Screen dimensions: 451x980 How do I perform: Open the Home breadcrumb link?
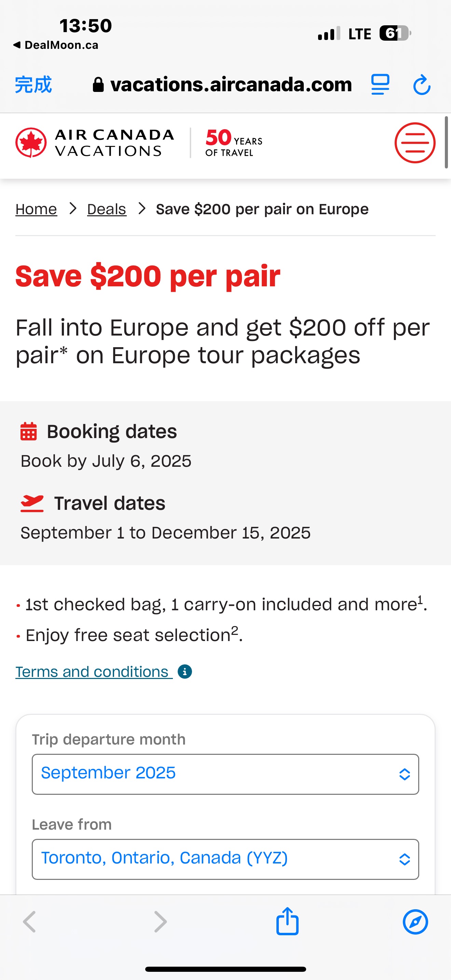tap(36, 208)
